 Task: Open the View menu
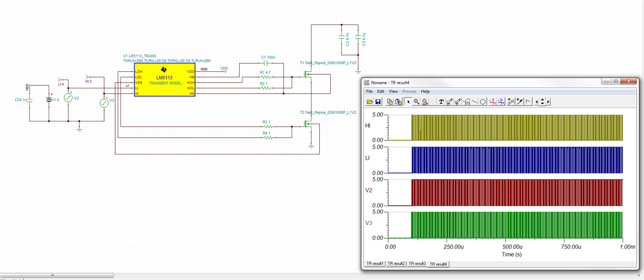click(x=393, y=91)
